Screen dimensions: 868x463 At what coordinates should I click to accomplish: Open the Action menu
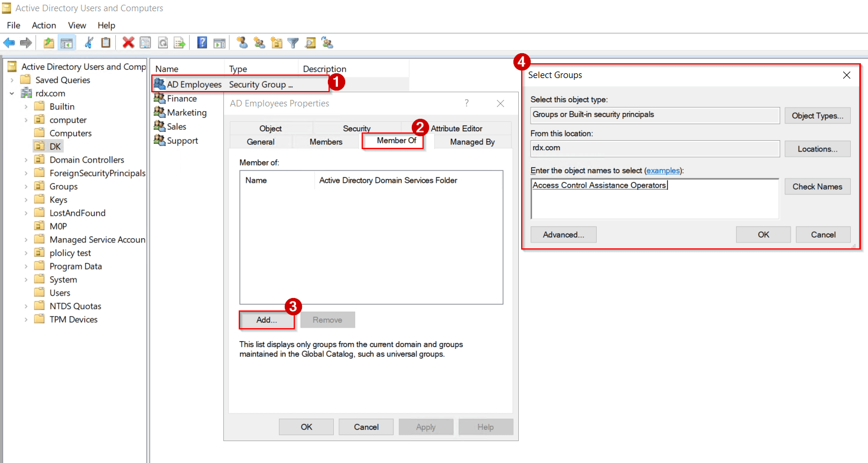(44, 25)
